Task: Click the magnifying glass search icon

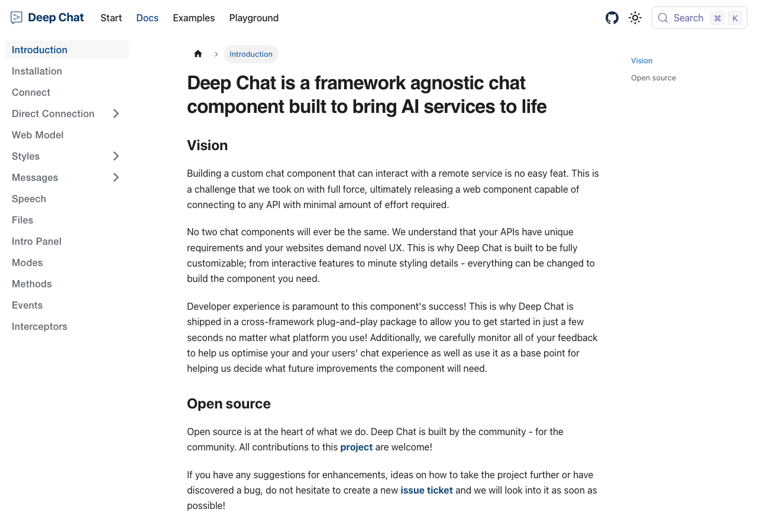Action: (663, 18)
